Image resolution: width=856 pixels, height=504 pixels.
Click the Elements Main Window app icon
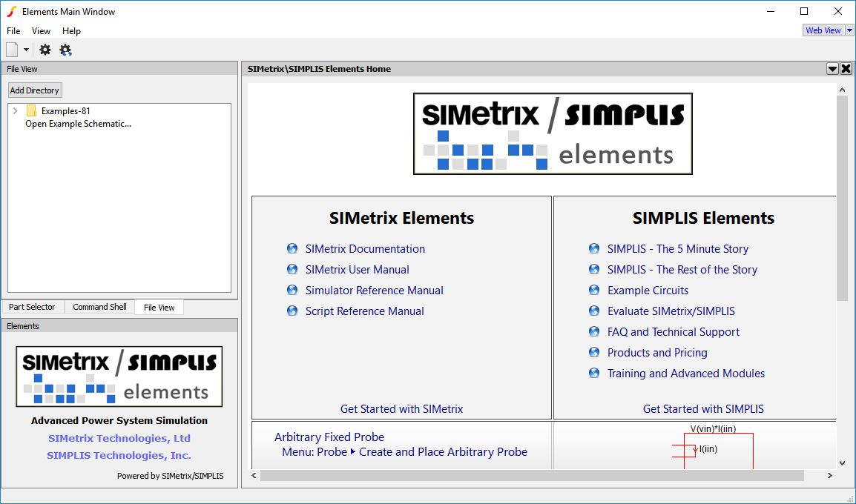[11, 11]
